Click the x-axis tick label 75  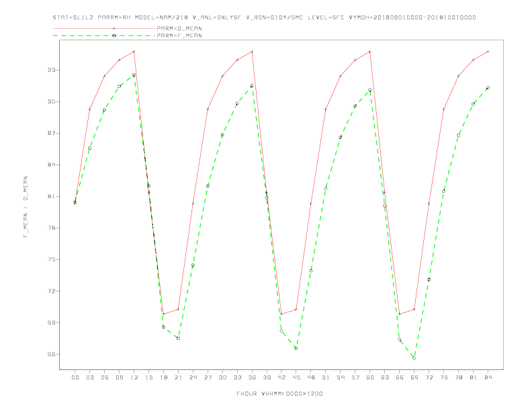444,377
